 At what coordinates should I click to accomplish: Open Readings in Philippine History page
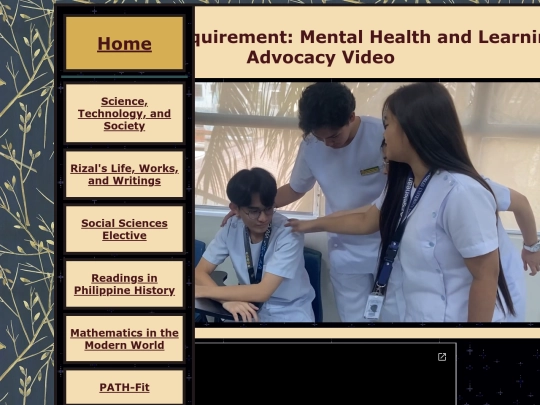tap(124, 284)
